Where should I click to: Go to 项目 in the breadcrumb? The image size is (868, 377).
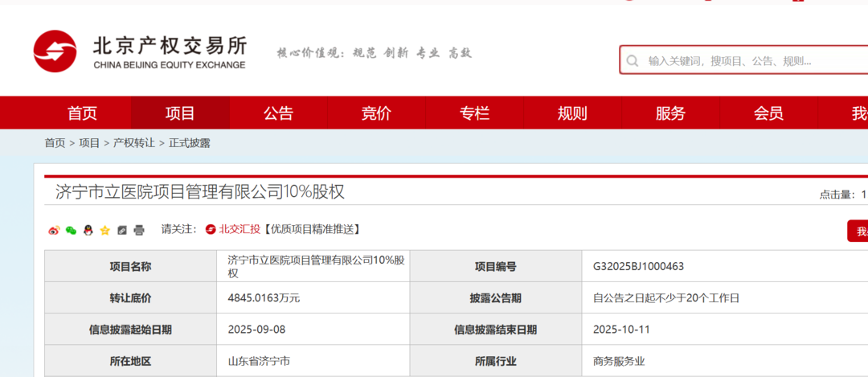pyautogui.click(x=89, y=143)
